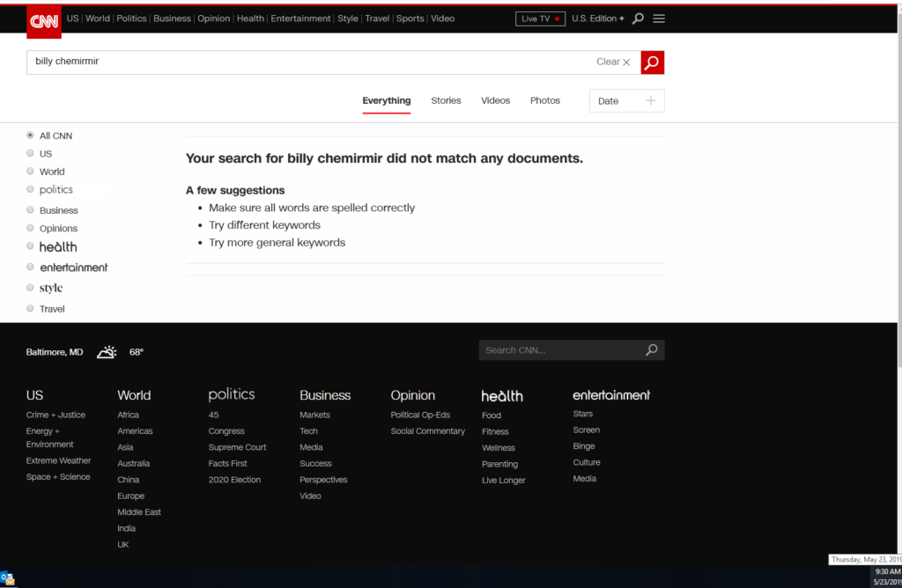
Task: Switch to the Stories tab
Action: pos(446,100)
